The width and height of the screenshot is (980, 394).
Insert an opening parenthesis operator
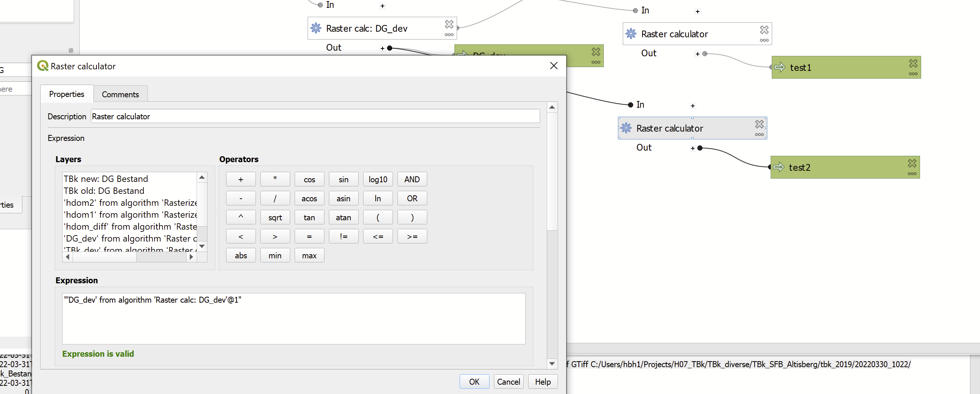tap(378, 217)
